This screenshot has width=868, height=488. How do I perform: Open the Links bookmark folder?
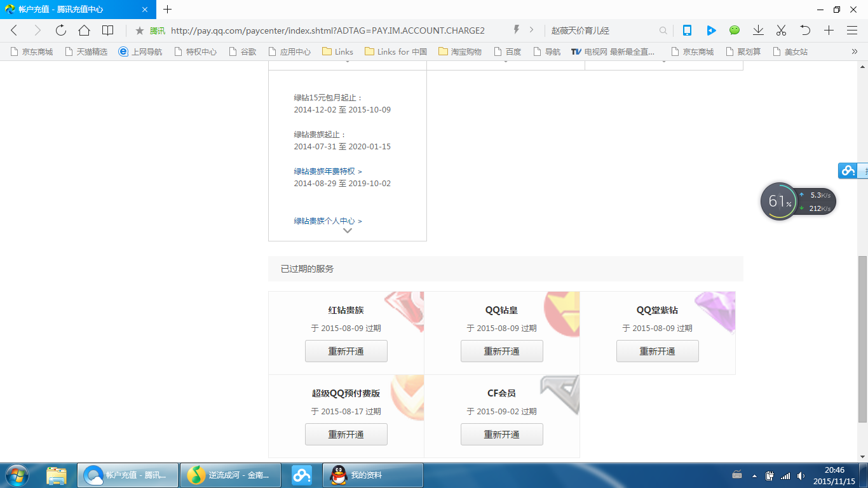[x=338, y=52]
